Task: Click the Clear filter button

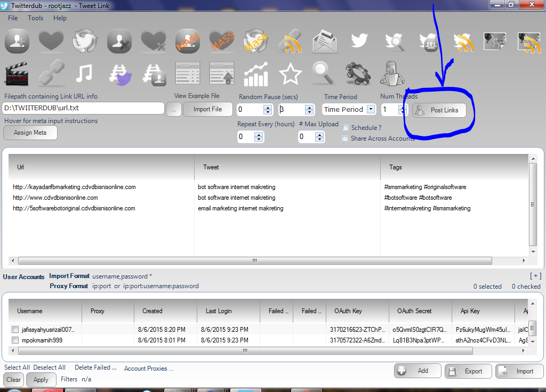Action: coord(13,380)
